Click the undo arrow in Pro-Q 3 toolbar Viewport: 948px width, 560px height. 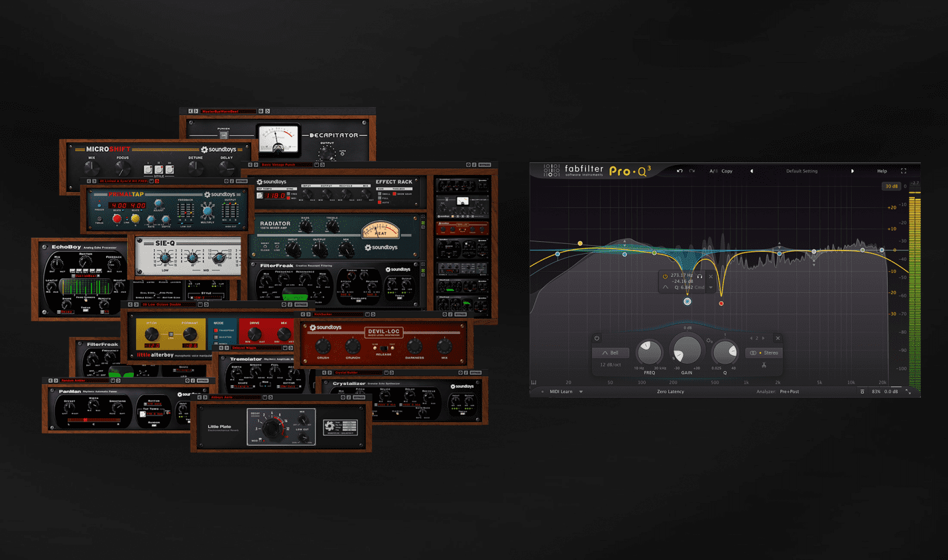[x=679, y=171]
